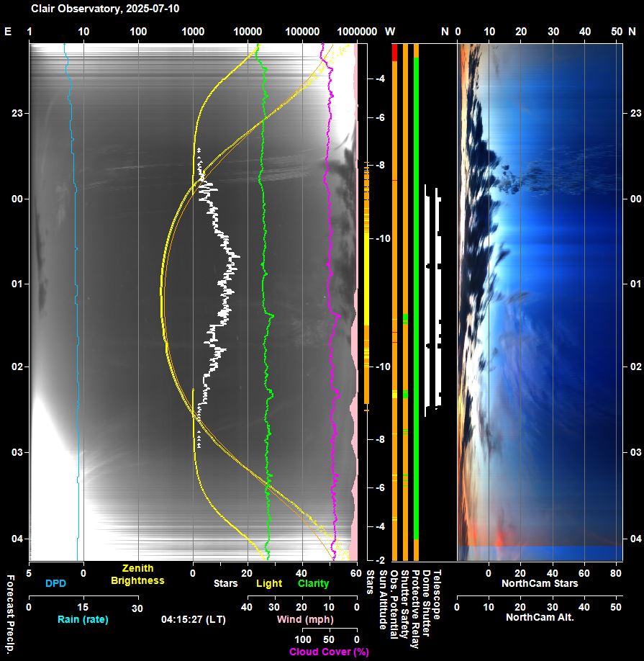Click the NorthCam Stars axis label
This screenshot has height=661, width=644.
539,583
